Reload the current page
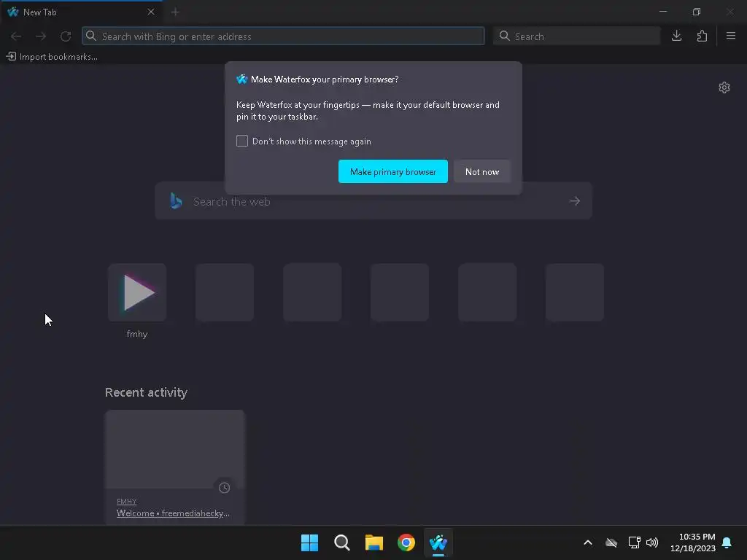Viewport: 747px width, 560px height. click(x=66, y=36)
